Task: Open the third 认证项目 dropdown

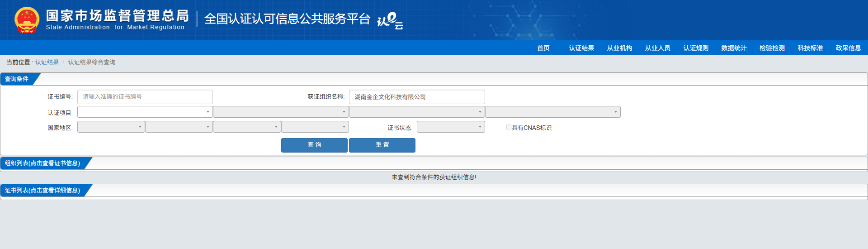Action: (x=417, y=112)
